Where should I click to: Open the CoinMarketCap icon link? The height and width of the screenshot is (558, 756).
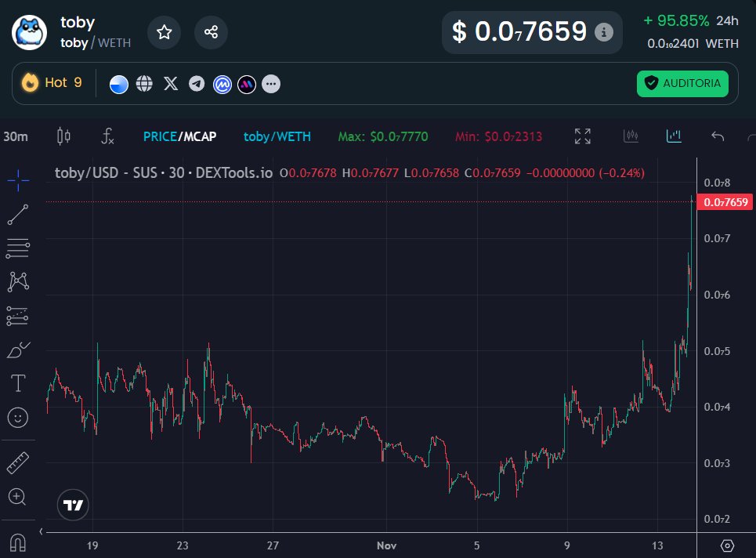(222, 85)
